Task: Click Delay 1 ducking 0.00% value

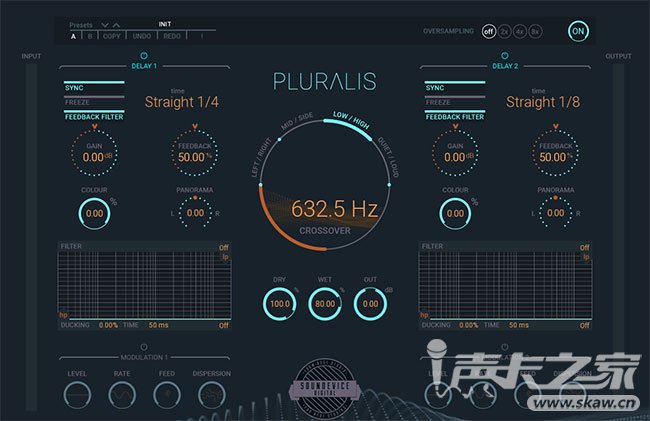Action: tap(108, 325)
